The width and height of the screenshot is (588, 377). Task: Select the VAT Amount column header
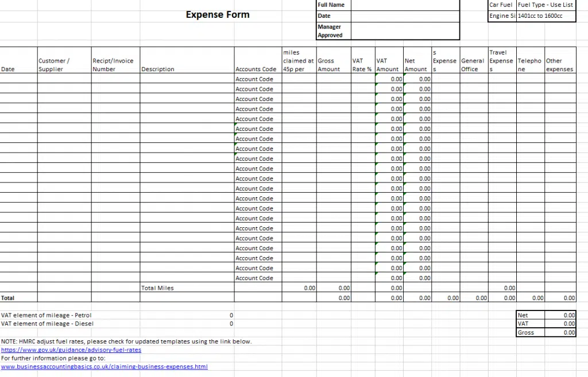389,60
